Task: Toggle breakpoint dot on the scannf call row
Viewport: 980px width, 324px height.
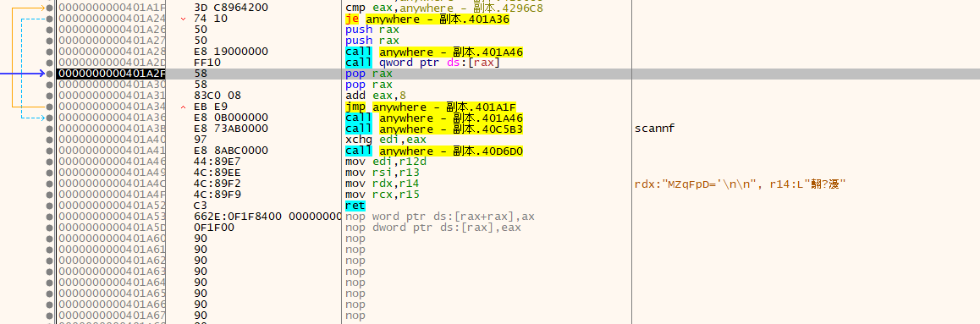Action: click(50, 129)
